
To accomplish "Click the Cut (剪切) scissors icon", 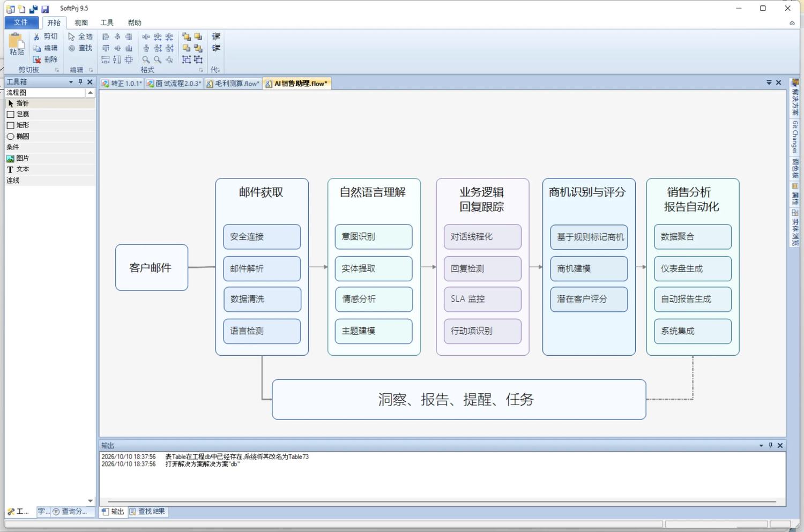I will pos(36,36).
